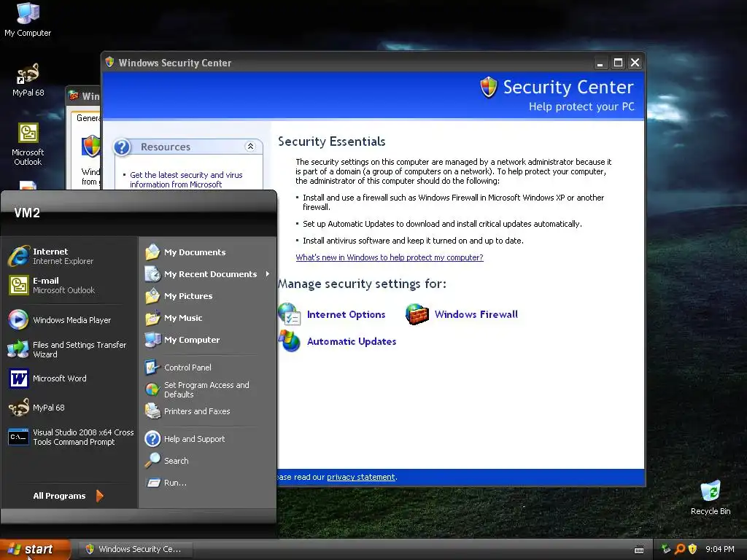Select General tab in background window
Image resolution: width=747 pixels, height=560 pixels.
click(x=88, y=117)
